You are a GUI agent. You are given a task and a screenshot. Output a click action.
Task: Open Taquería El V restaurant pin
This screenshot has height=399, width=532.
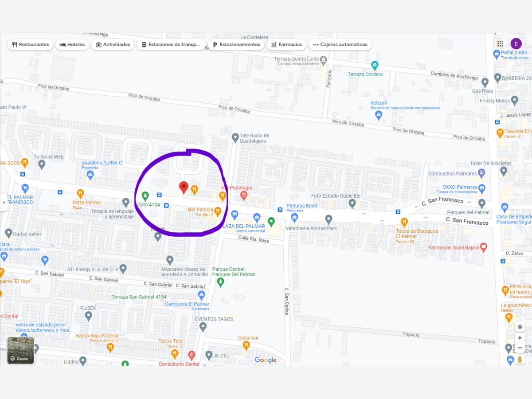click(x=500, y=133)
